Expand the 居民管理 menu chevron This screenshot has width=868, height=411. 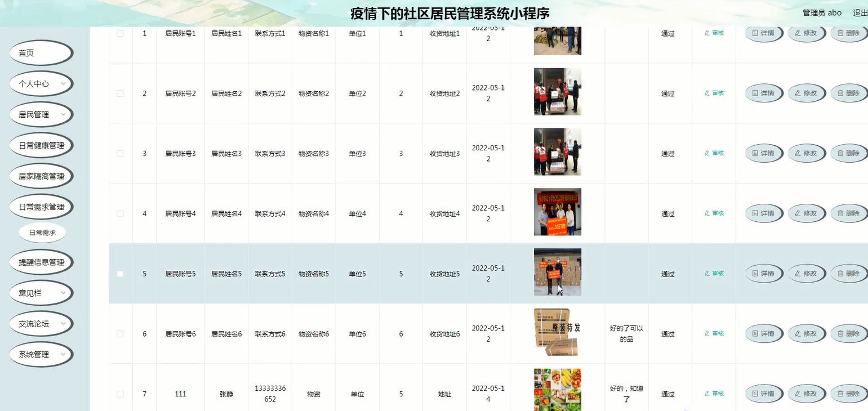tap(63, 115)
